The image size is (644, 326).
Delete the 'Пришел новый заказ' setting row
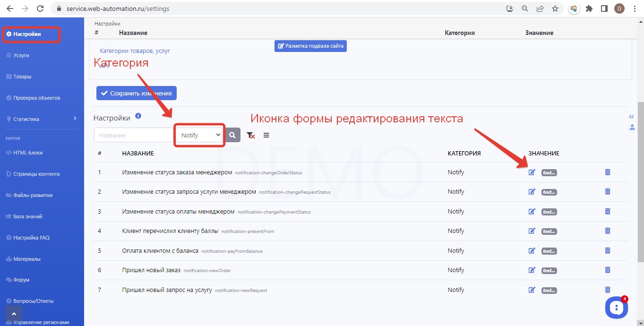608,270
